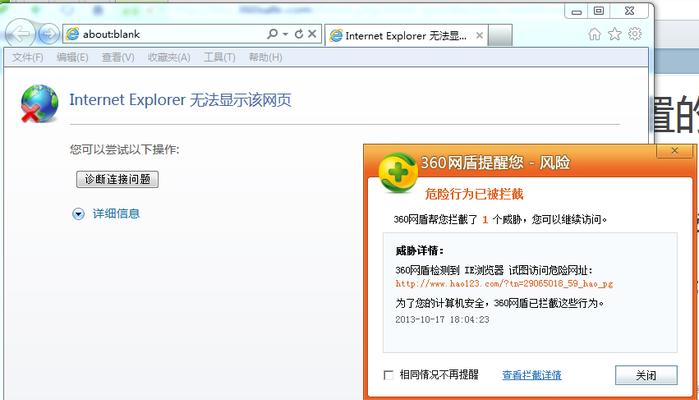Click the 360 green plus logo icon

click(398, 173)
